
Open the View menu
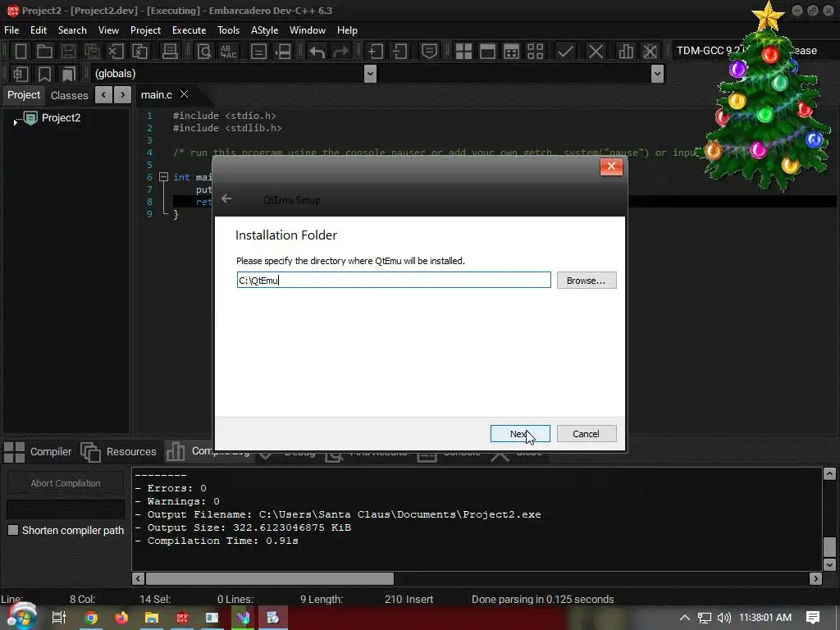[x=108, y=30]
